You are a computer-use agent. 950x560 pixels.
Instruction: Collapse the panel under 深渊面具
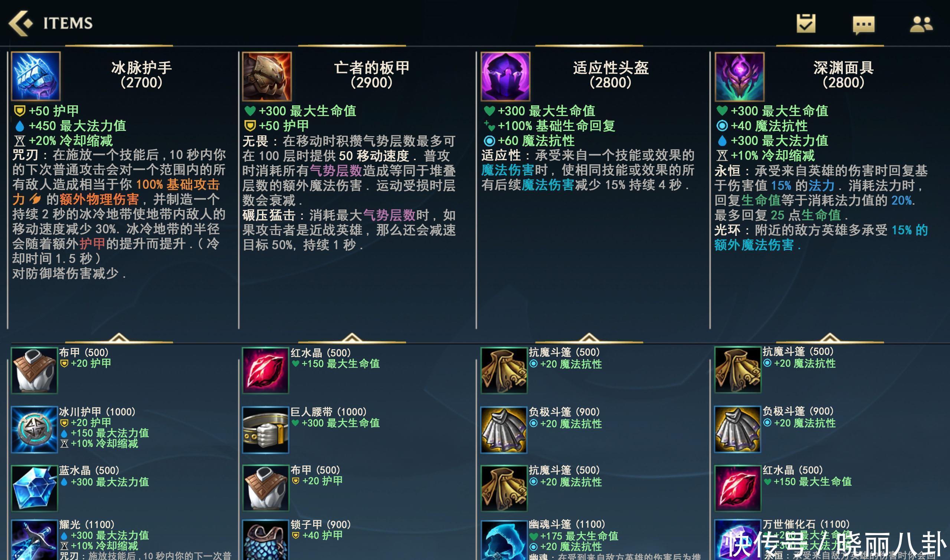click(x=830, y=338)
